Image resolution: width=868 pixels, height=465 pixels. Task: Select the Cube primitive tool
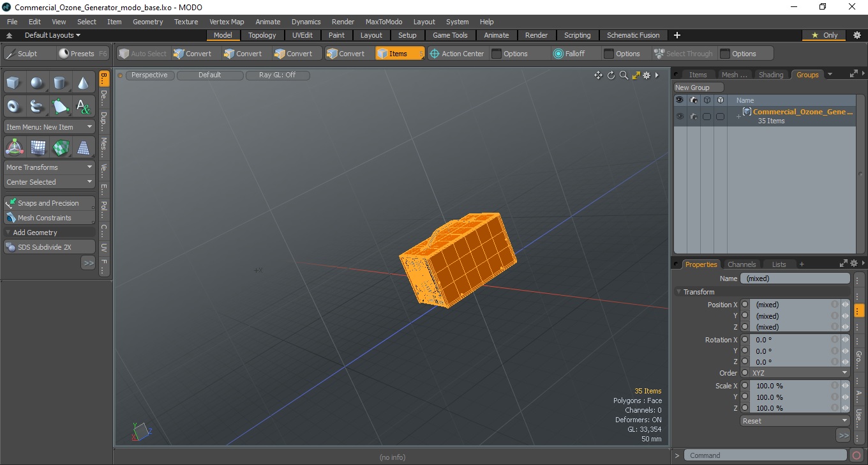pos(14,83)
